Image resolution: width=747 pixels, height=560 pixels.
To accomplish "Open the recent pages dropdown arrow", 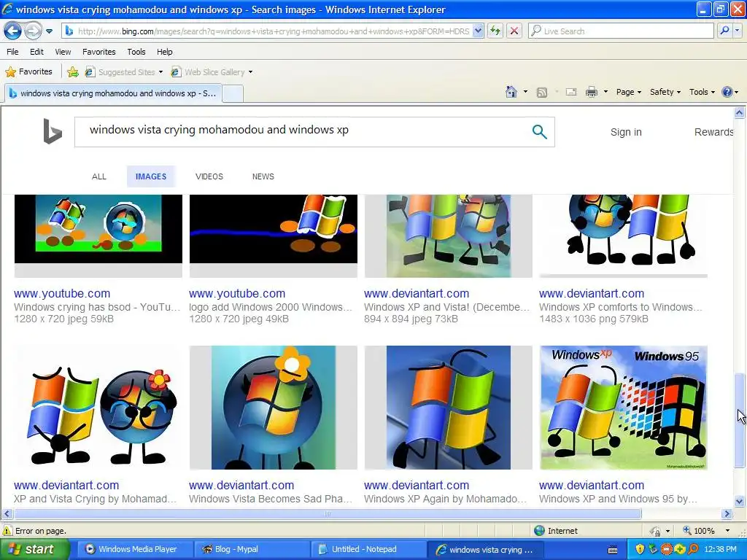I will tap(49, 31).
